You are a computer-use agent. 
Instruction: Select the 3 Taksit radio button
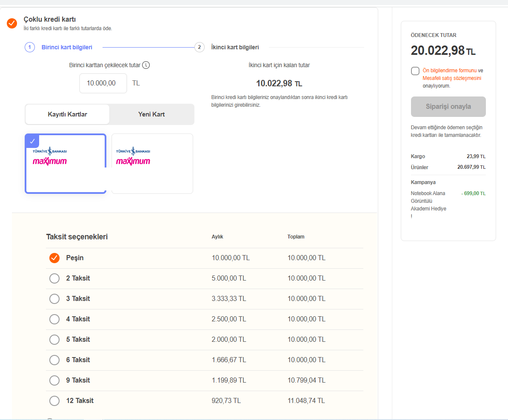coord(54,299)
